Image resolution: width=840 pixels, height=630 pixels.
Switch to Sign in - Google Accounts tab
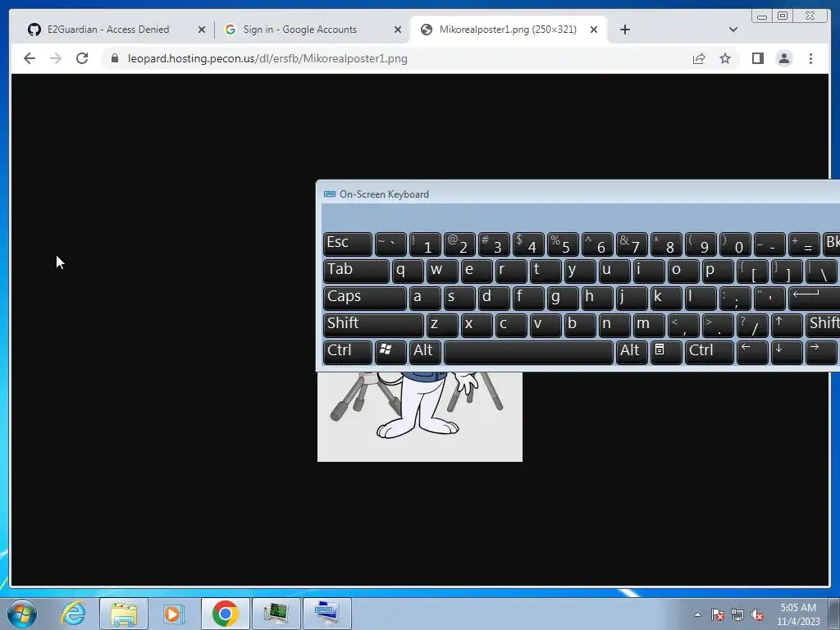[x=300, y=30]
